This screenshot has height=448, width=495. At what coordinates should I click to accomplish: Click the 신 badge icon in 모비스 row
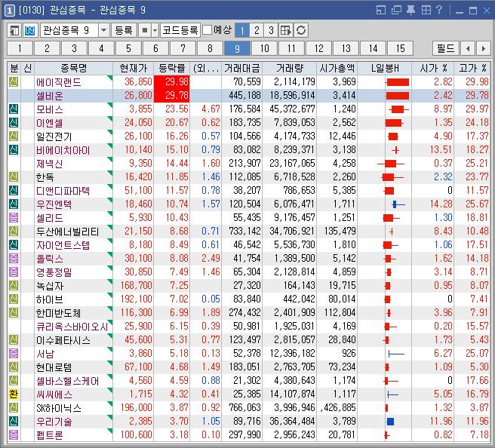pyautogui.click(x=14, y=109)
